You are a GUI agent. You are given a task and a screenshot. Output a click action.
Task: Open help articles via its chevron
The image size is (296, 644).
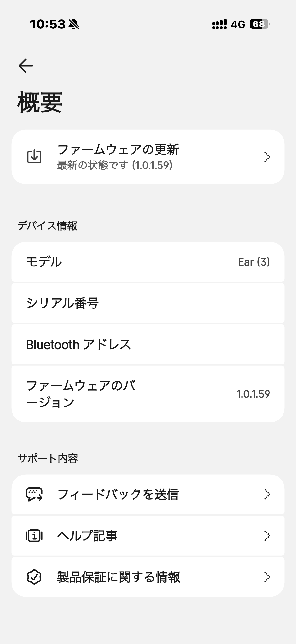(267, 535)
